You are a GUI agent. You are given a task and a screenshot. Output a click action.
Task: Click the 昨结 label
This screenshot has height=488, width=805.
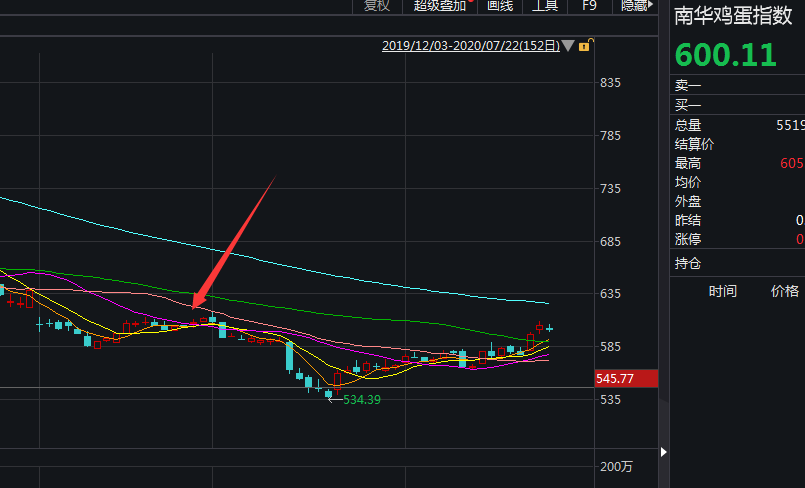688,220
